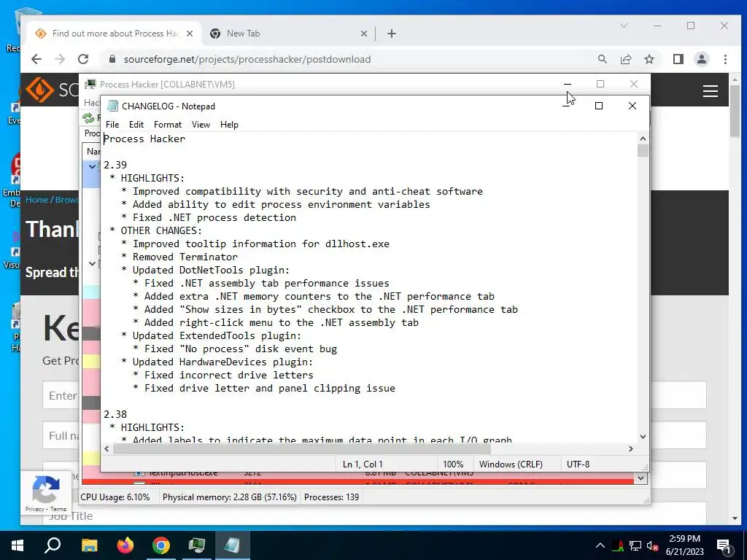This screenshot has width=747, height=560.
Task: Click the Notepad horizontal scrollbar thumb
Action: (302, 448)
